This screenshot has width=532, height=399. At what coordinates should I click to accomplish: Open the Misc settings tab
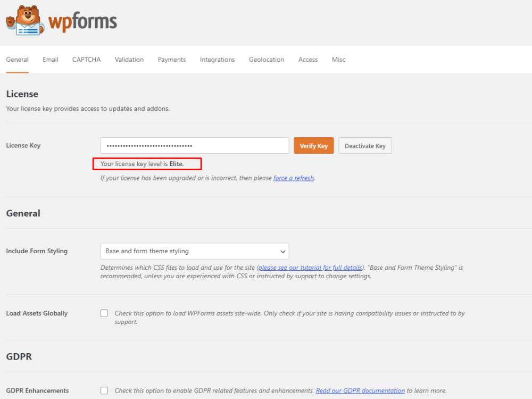pyautogui.click(x=338, y=60)
